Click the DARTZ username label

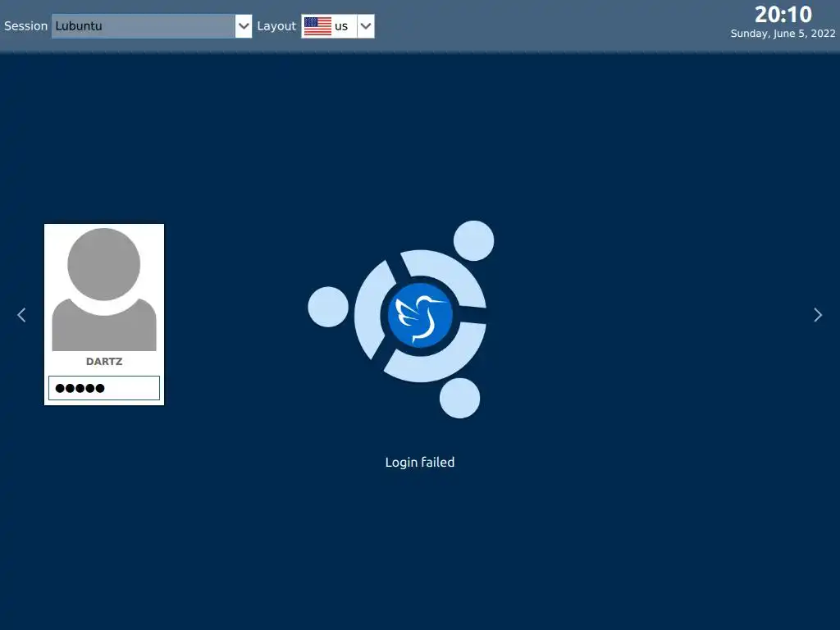pos(104,362)
